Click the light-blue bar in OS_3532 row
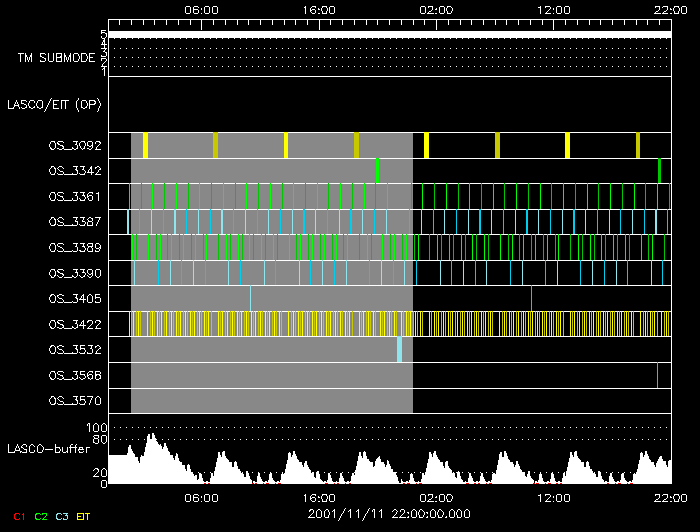Screen dimensions: 700x532 399,349
